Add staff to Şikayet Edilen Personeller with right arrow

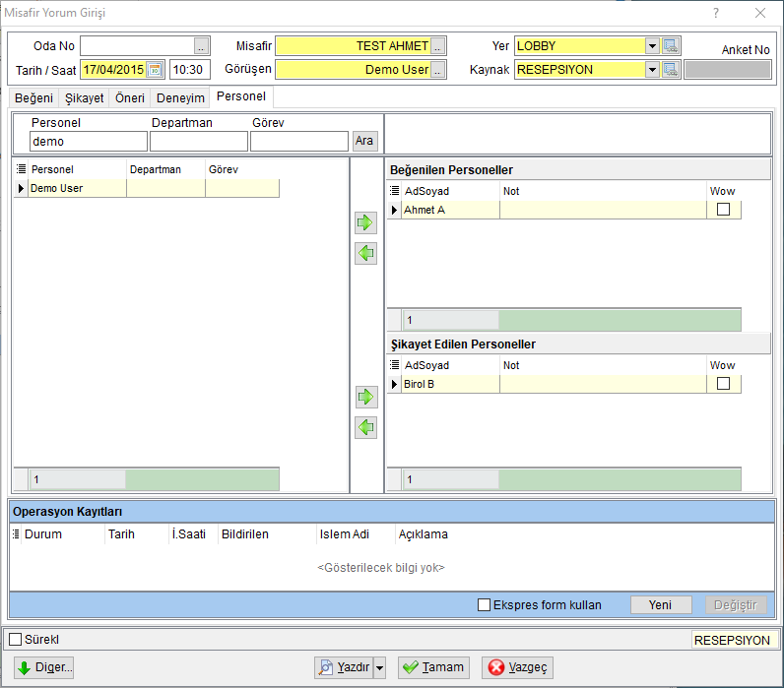pyautogui.click(x=365, y=398)
